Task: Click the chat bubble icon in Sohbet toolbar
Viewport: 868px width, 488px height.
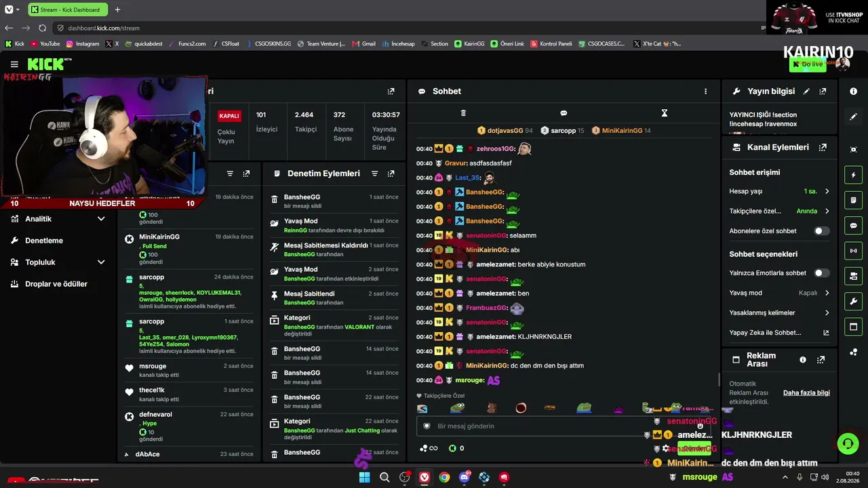Action: [564, 113]
